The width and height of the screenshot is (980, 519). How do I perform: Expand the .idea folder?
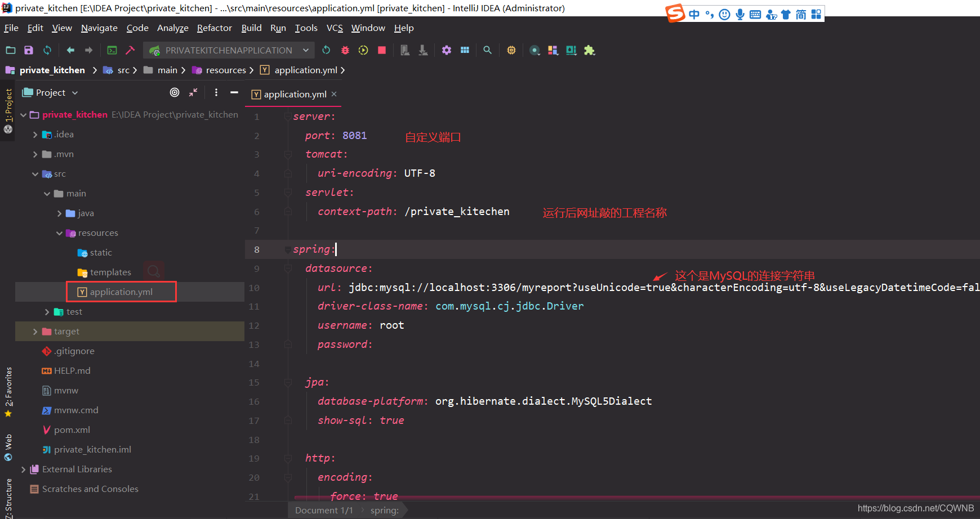[35, 135]
